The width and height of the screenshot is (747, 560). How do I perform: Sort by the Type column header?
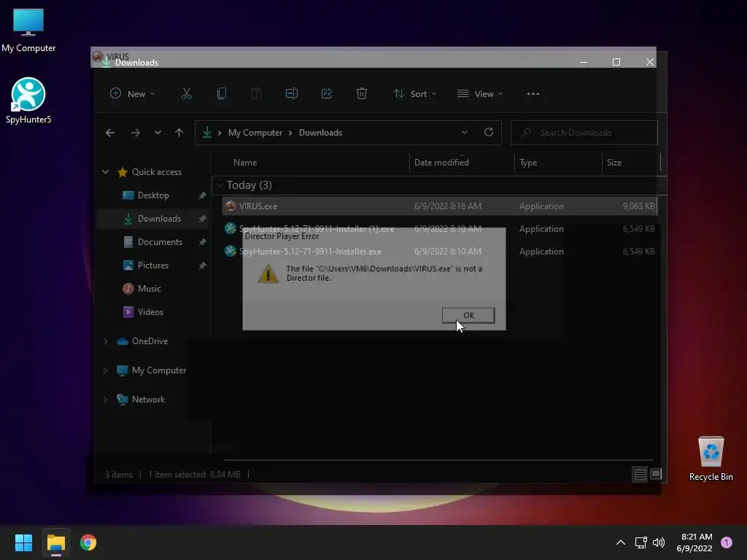tap(528, 163)
